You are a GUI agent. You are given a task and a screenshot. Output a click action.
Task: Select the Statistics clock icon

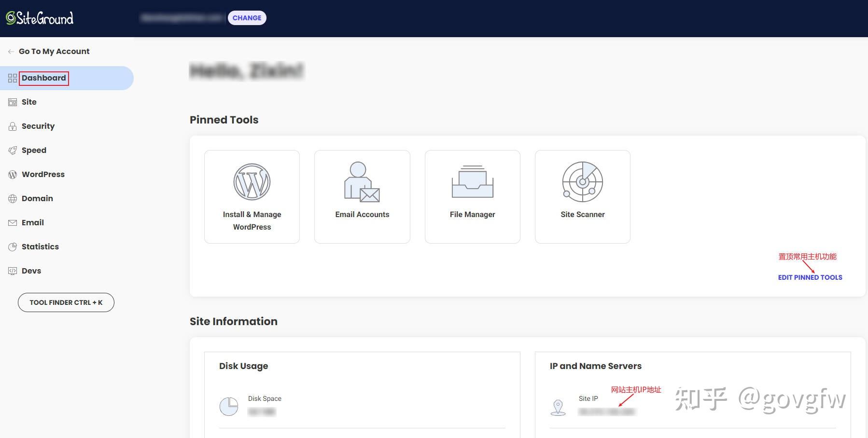pos(12,246)
